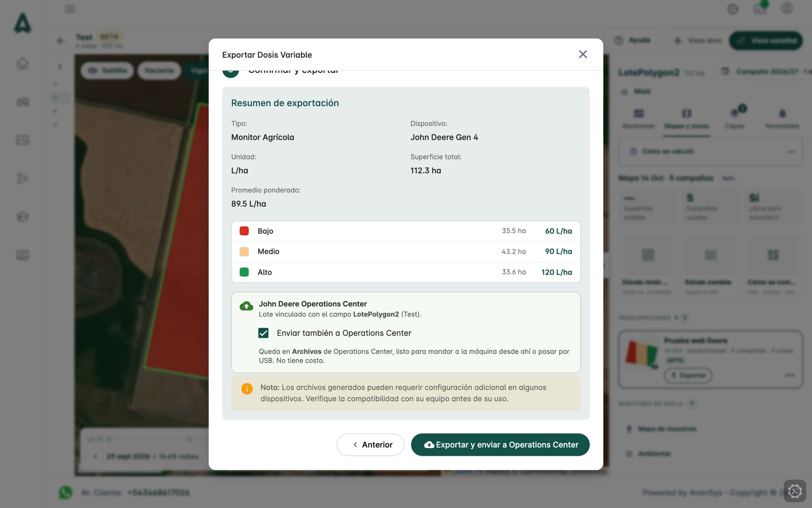This screenshot has height=508, width=812.
Task: Click the green Alto zone color swatch
Action: coord(244,272)
